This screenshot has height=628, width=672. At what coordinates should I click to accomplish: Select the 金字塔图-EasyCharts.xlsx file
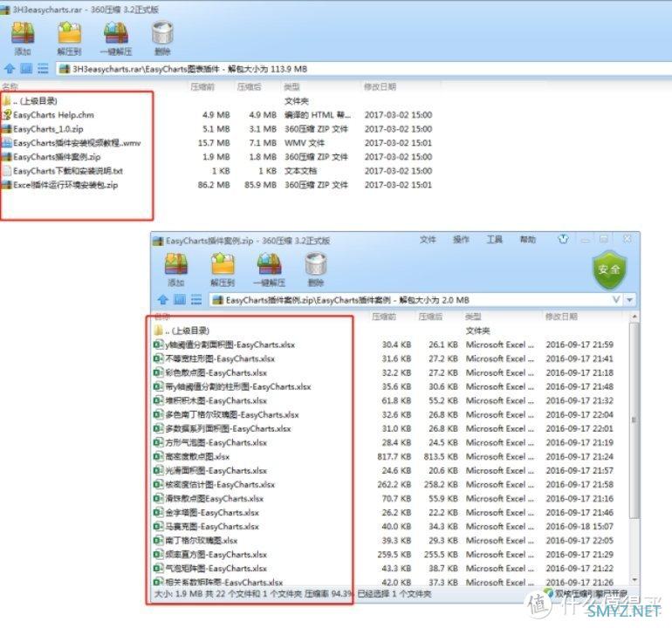pyautogui.click(x=207, y=513)
